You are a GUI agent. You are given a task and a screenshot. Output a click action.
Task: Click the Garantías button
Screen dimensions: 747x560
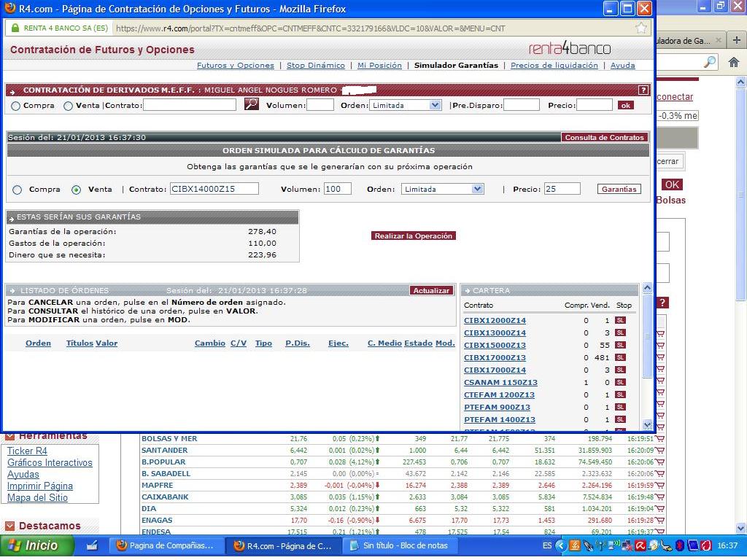619,189
